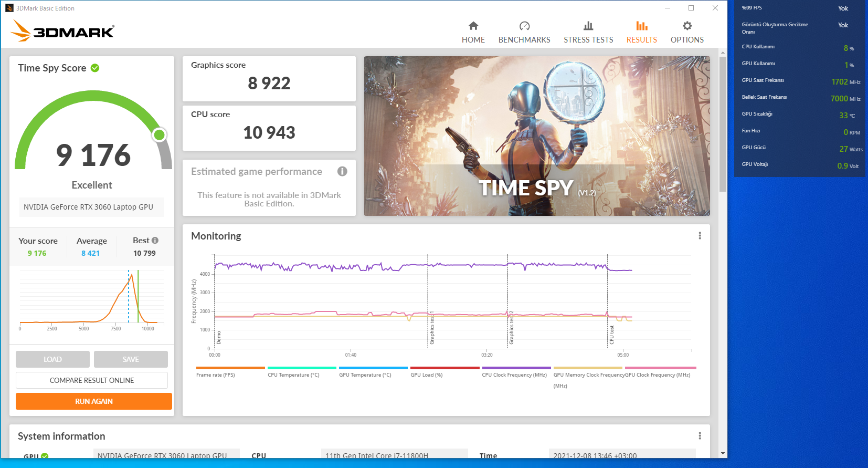The image size is (868, 468).
Task: Click COMPARE RESULT ONLINE button
Action: point(92,380)
